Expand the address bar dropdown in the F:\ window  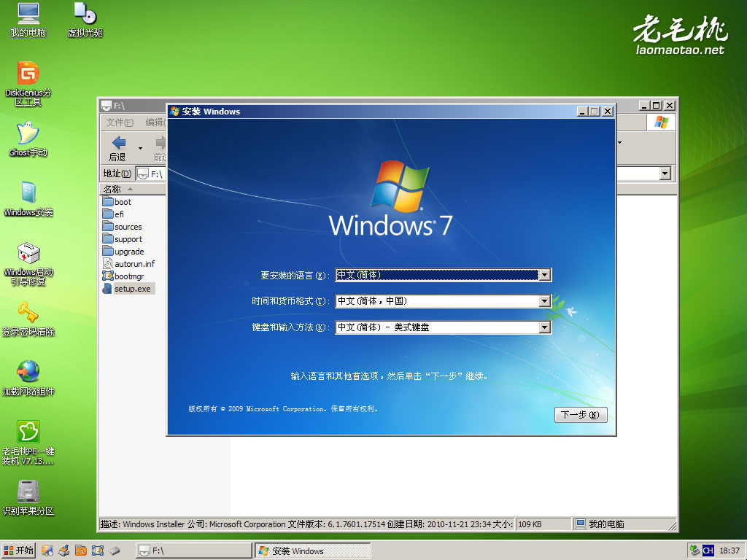click(x=665, y=174)
